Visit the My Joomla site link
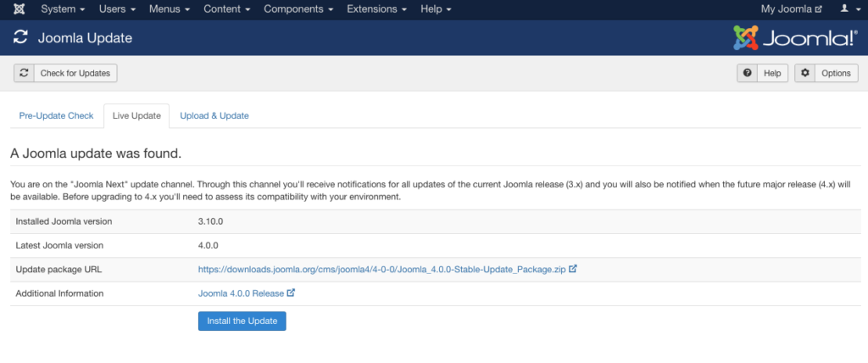Image resolution: width=868 pixels, height=363 pixels. pyautogui.click(x=791, y=9)
